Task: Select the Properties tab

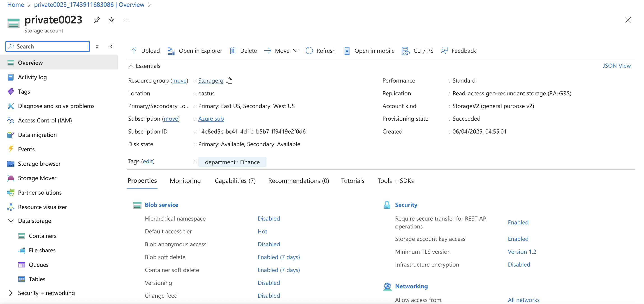Action: [142, 181]
